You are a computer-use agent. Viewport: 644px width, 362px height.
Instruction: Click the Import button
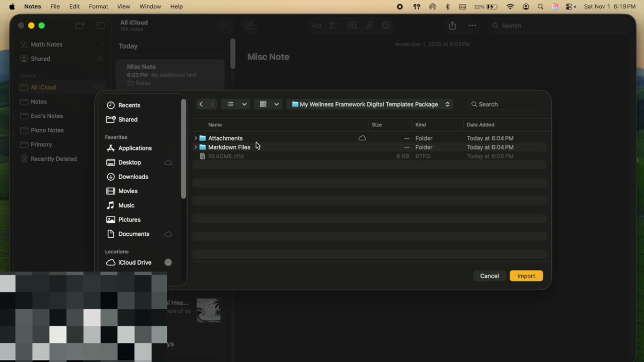pos(526,276)
